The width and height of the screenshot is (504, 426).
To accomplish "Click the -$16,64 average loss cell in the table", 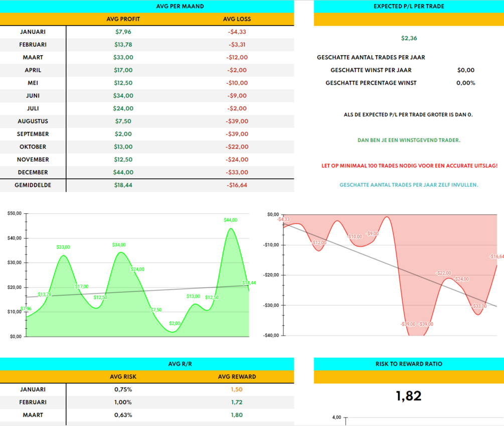I will pos(237,185).
